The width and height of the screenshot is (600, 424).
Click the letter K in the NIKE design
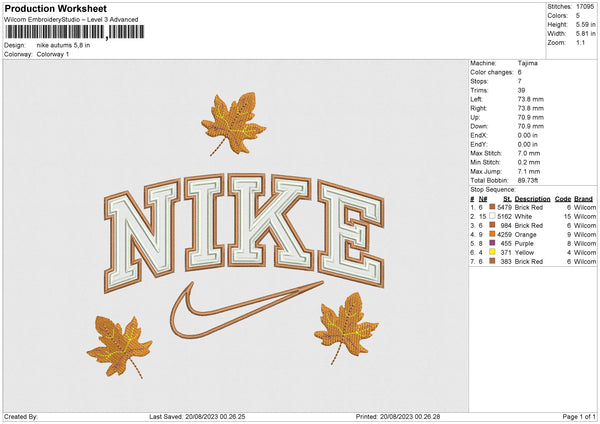pyautogui.click(x=270, y=221)
